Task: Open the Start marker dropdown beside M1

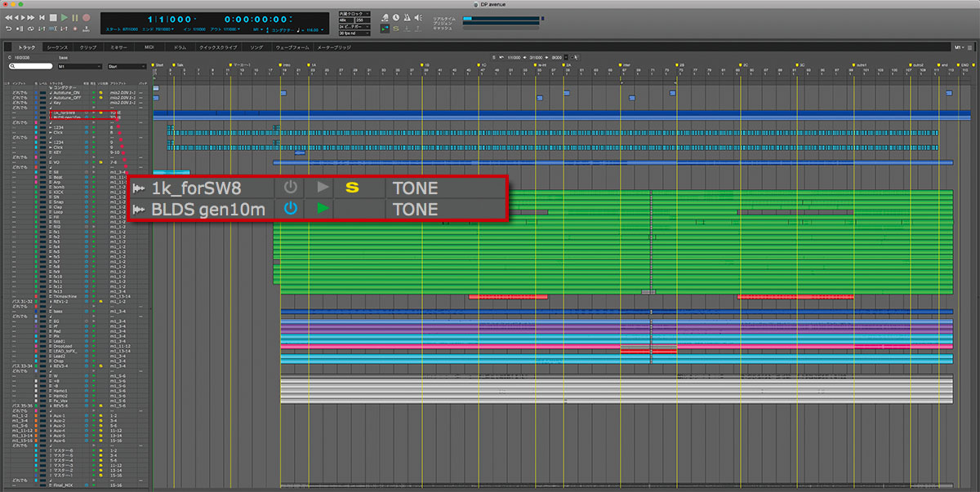Action: click(x=127, y=65)
